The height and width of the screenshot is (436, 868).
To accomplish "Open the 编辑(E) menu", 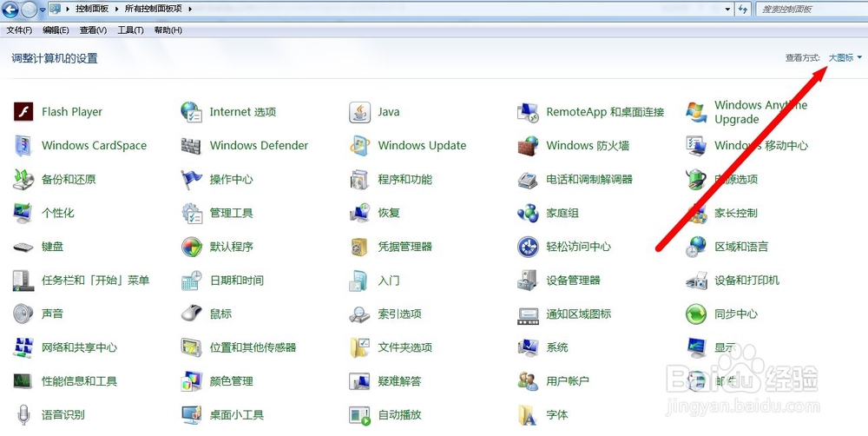I will (56, 30).
